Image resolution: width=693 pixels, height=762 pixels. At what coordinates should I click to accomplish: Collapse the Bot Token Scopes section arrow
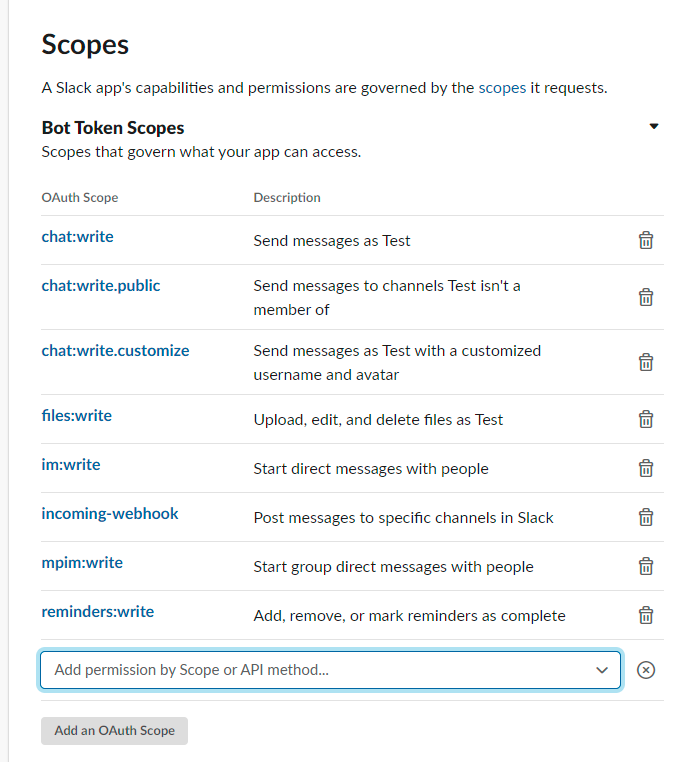pos(654,126)
